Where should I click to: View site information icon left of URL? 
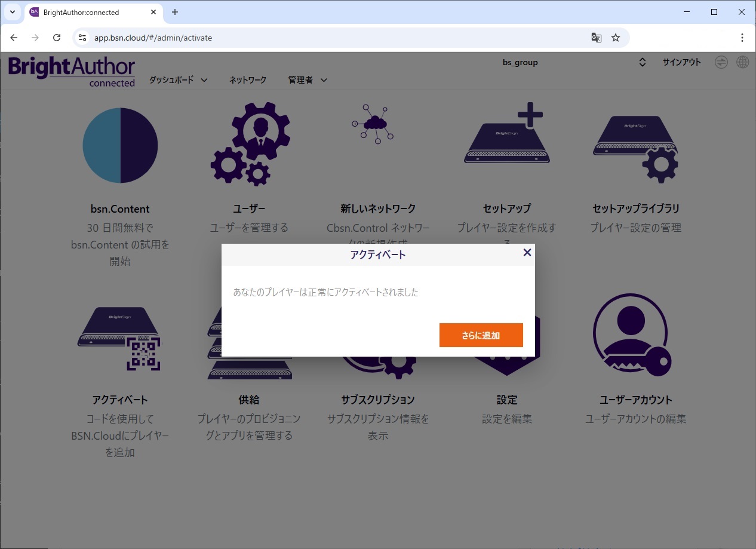[83, 38]
